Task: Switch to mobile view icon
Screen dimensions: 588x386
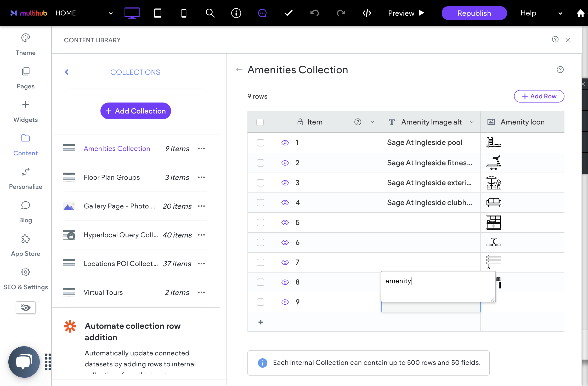Action: coord(184,13)
